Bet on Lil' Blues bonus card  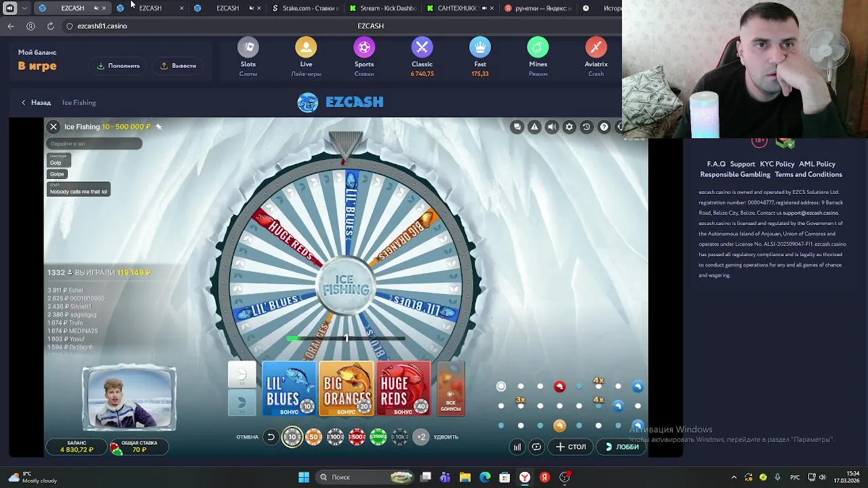pos(289,389)
